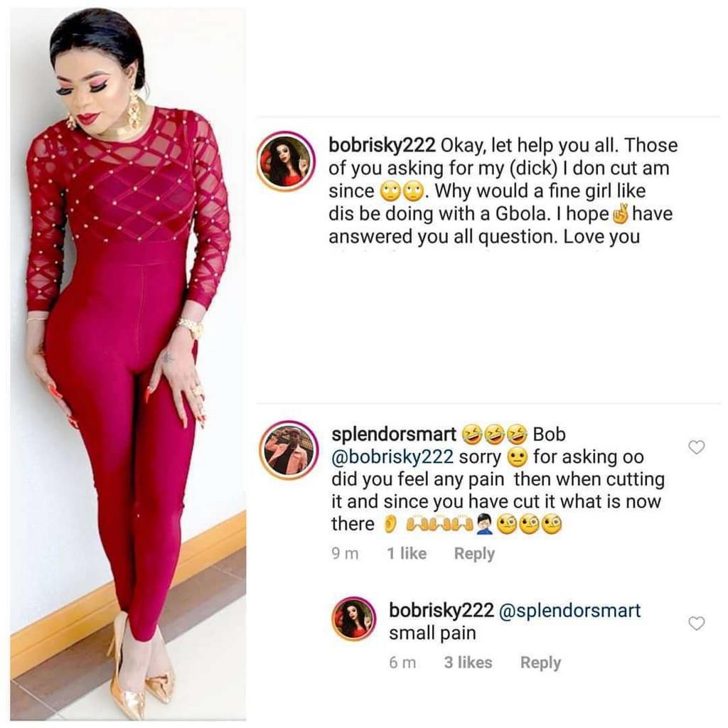Click the '6 m' timestamp on reply
Screen dimensions: 728x728
pyautogui.click(x=402, y=663)
